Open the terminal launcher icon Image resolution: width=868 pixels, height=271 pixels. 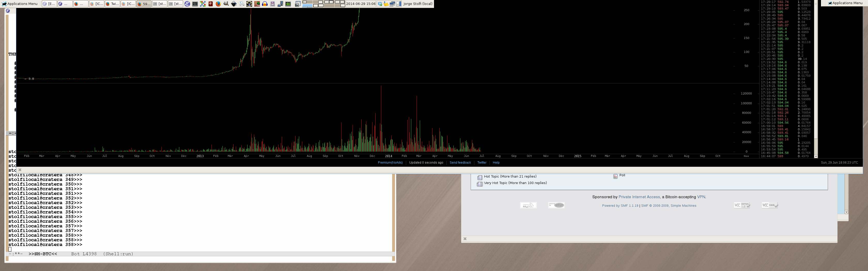click(x=195, y=4)
